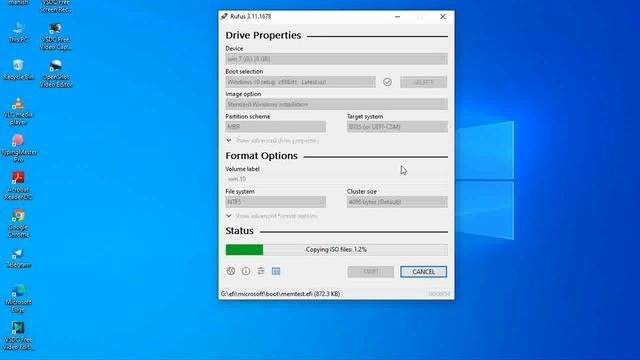Open the Partition scheme MBR dropdown
The image size is (640, 360).
pos(276,127)
